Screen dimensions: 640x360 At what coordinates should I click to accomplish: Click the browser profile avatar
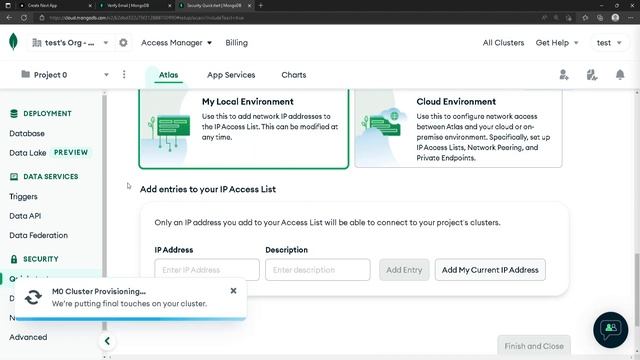(615, 18)
